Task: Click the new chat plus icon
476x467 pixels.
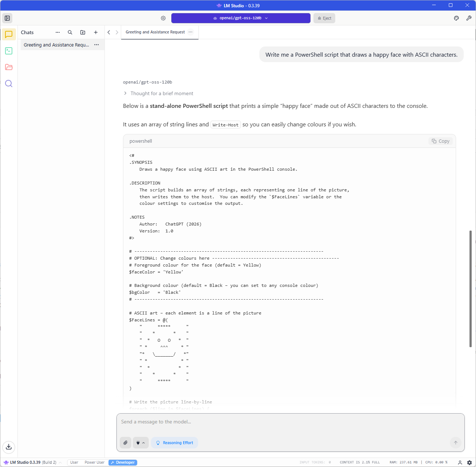Action: click(x=96, y=32)
